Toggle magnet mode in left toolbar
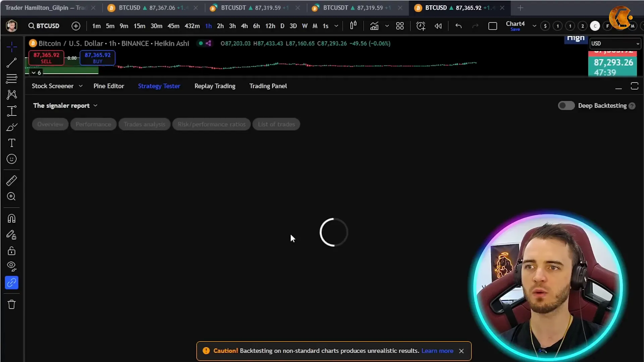This screenshot has height=362, width=644. click(x=12, y=219)
